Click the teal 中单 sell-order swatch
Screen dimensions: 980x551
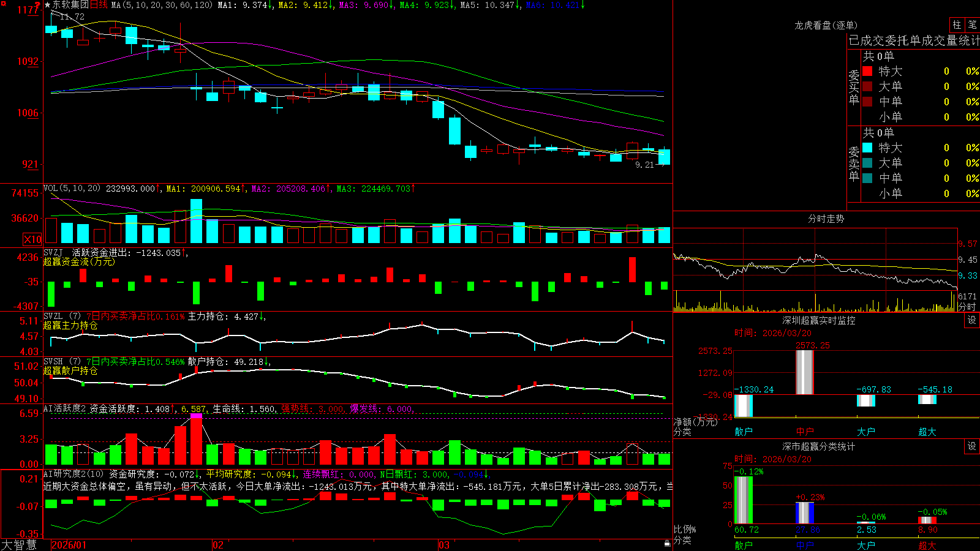click(x=867, y=178)
